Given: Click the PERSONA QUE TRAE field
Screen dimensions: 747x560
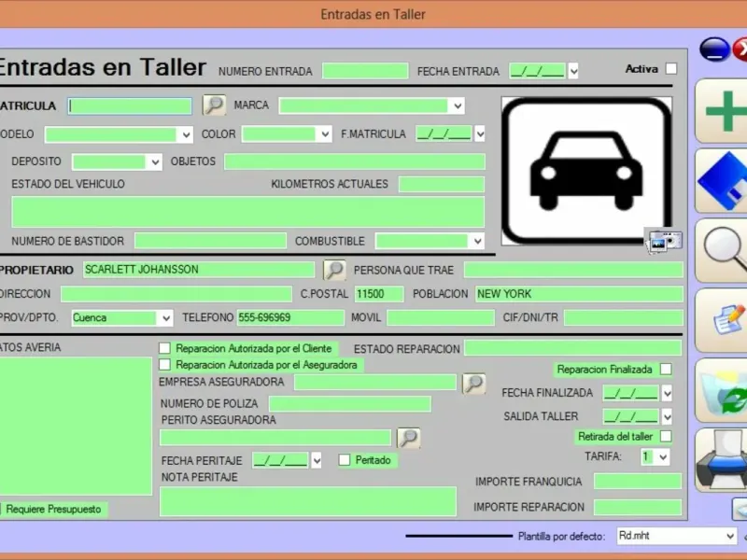Looking at the screenshot, I should [x=573, y=270].
